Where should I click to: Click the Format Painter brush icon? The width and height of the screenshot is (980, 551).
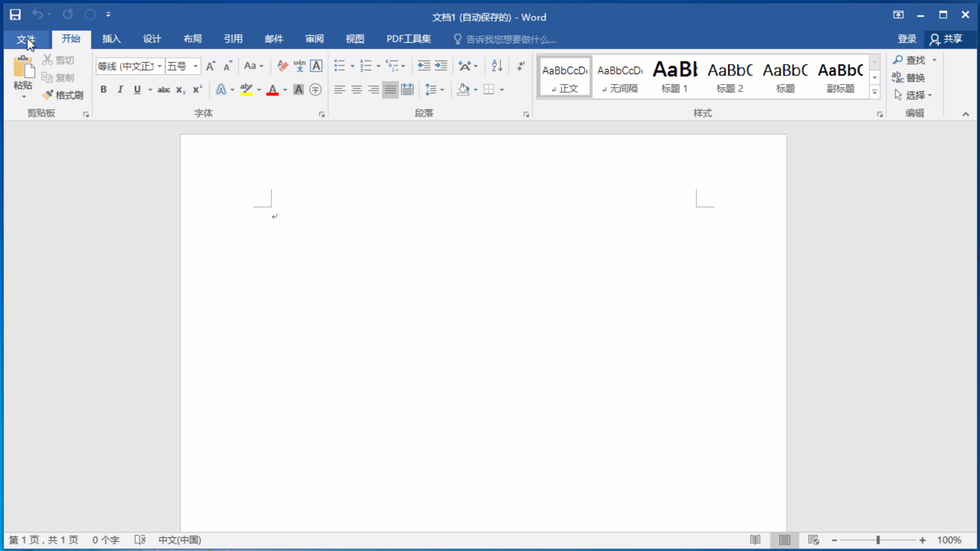coord(48,95)
